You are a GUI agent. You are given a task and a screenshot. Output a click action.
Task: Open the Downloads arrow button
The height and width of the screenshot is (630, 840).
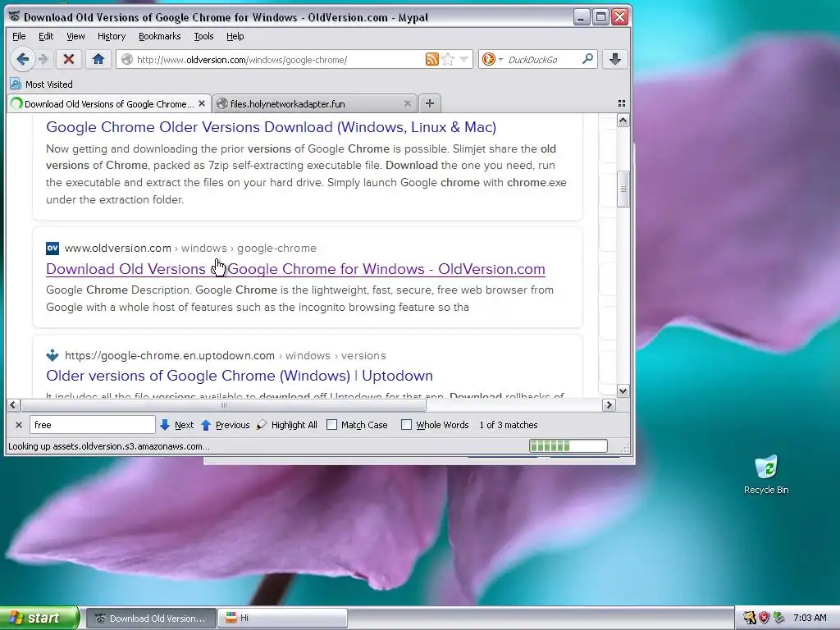coord(615,59)
